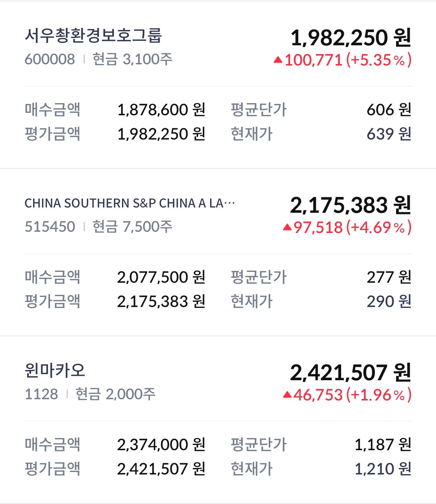
Task: Select the +5.35% gain figure
Action: 379,60
